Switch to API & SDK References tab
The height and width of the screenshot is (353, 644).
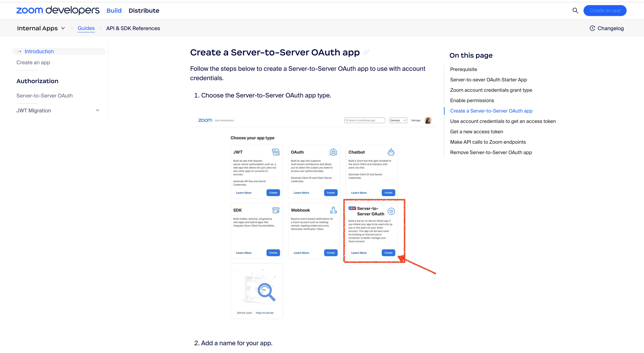click(133, 28)
